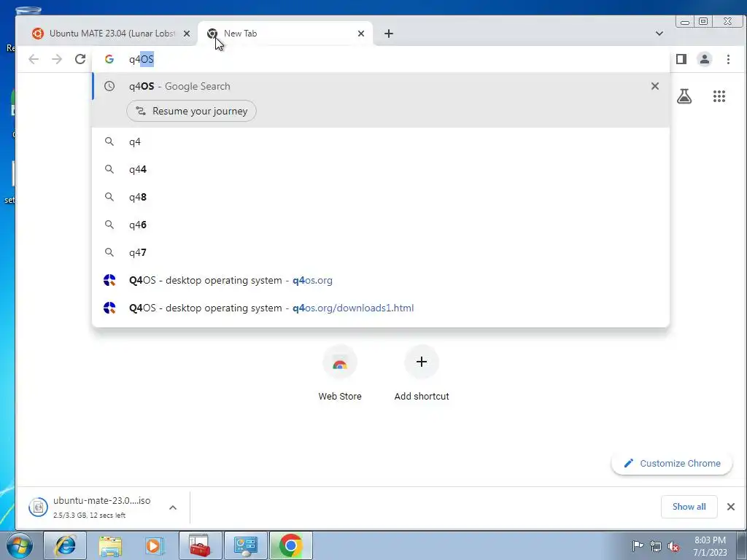
Task: Choose the q47 search suggestion
Action: [380, 252]
